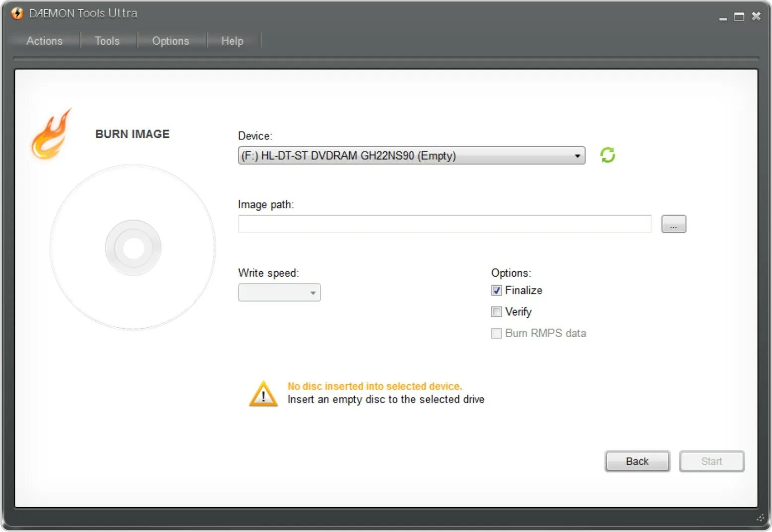This screenshot has height=532, width=772.
Task: Open the Help menu
Action: [232, 41]
